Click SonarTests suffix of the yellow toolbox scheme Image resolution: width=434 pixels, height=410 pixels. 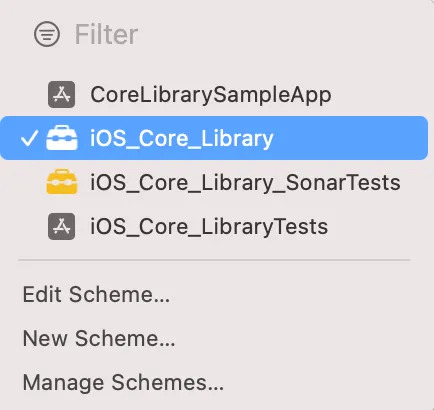(343, 183)
